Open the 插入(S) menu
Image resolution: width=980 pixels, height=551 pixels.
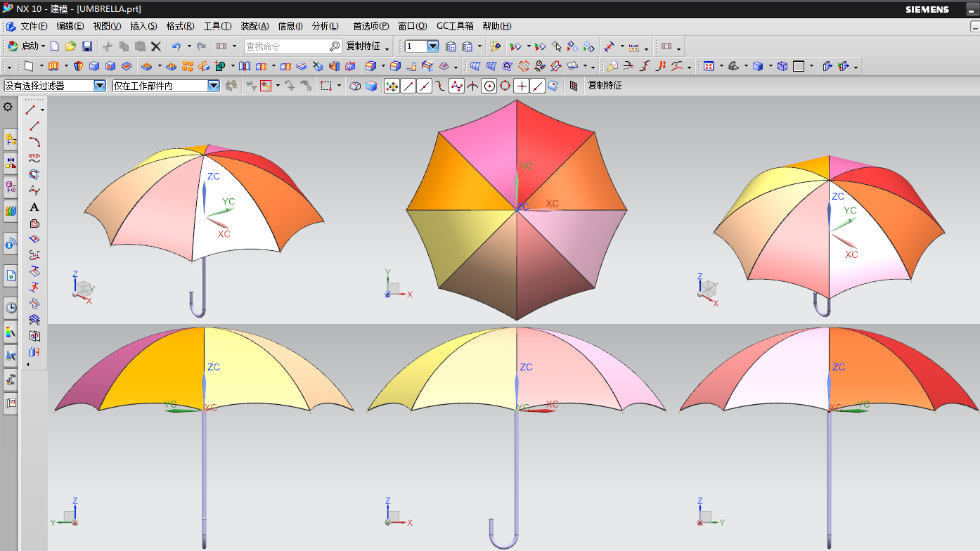pos(143,26)
